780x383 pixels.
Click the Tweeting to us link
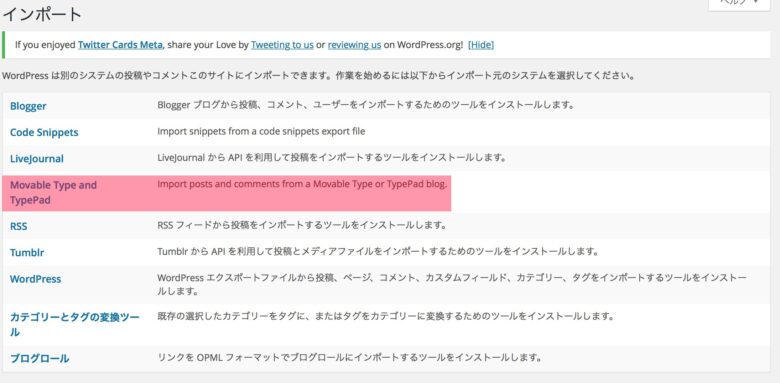click(x=282, y=45)
